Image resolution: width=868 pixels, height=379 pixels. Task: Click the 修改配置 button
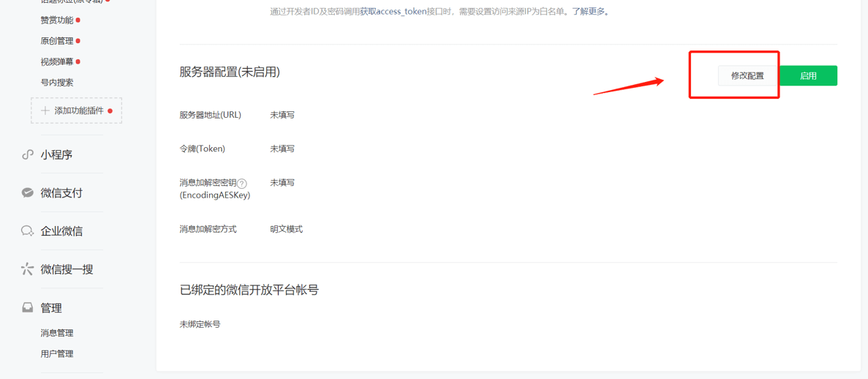tap(747, 76)
